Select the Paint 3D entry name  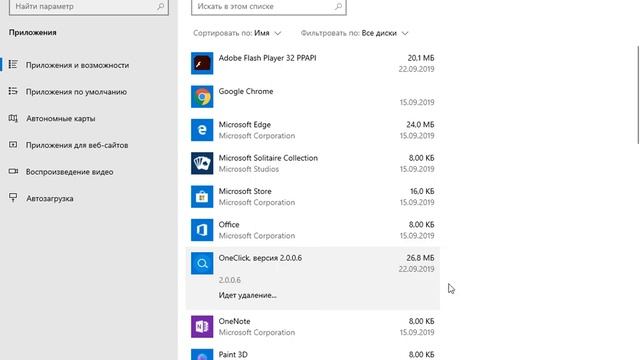coord(233,354)
